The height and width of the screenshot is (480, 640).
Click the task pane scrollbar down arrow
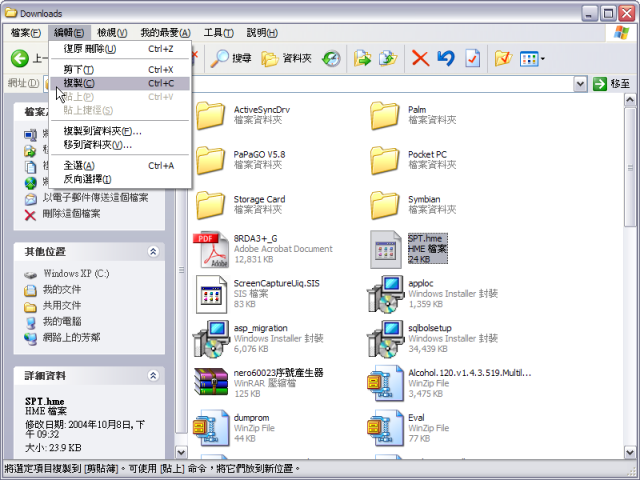pos(181,452)
